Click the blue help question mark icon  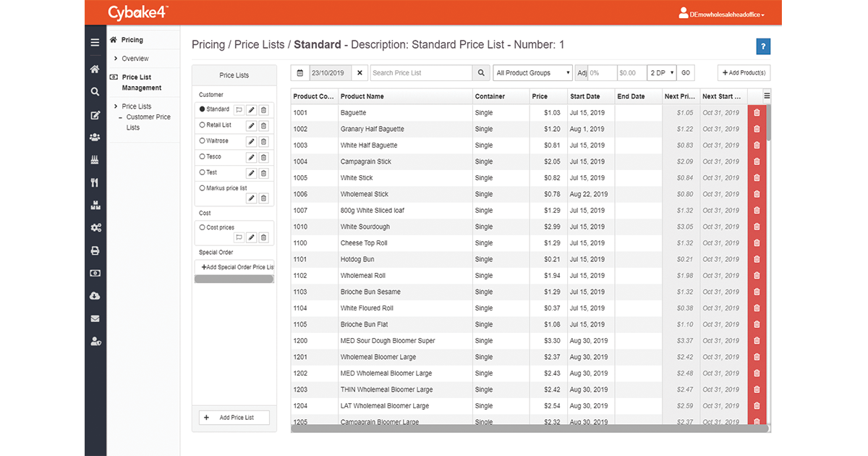(x=763, y=47)
